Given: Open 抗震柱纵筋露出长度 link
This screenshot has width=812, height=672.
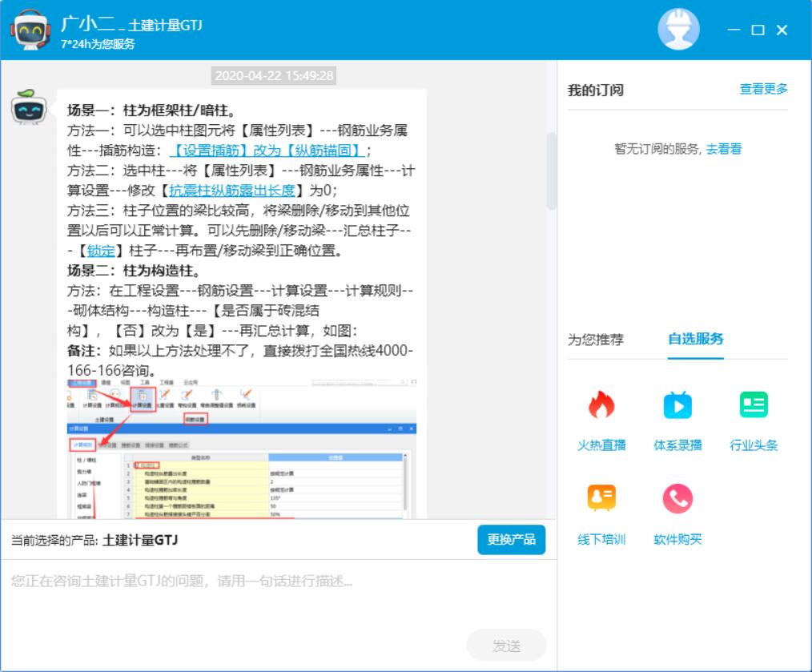Looking at the screenshot, I should point(232,191).
